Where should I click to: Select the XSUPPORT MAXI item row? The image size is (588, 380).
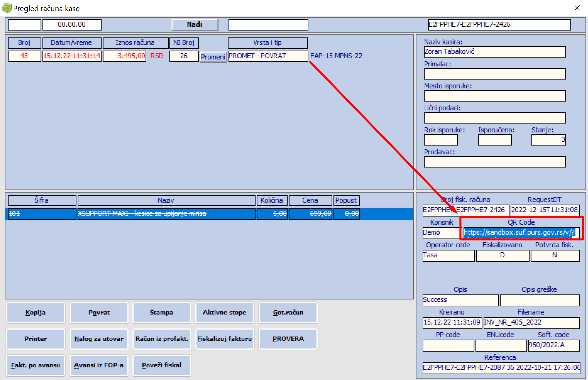tap(166, 214)
